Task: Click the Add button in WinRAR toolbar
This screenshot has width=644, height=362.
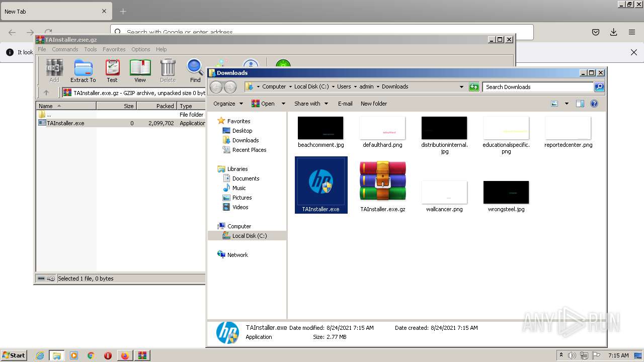Action: click(54, 71)
